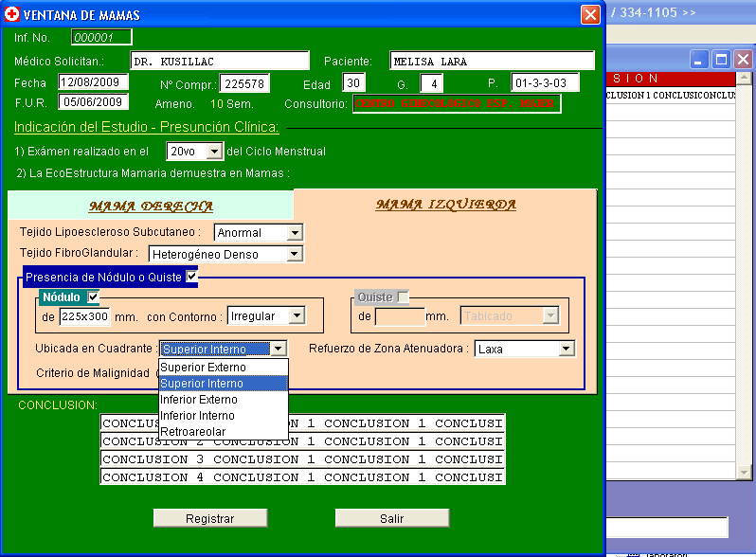756x557 pixels.
Task: Expand Tejido Lipoescleroso Subcutaneo dropdown
Action: 295,233
